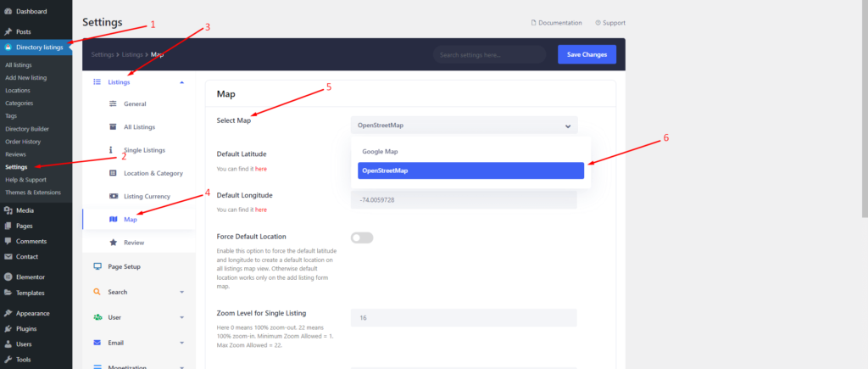The width and height of the screenshot is (868, 369).
Task: Click the Media icon in sidebar
Action: tap(8, 210)
